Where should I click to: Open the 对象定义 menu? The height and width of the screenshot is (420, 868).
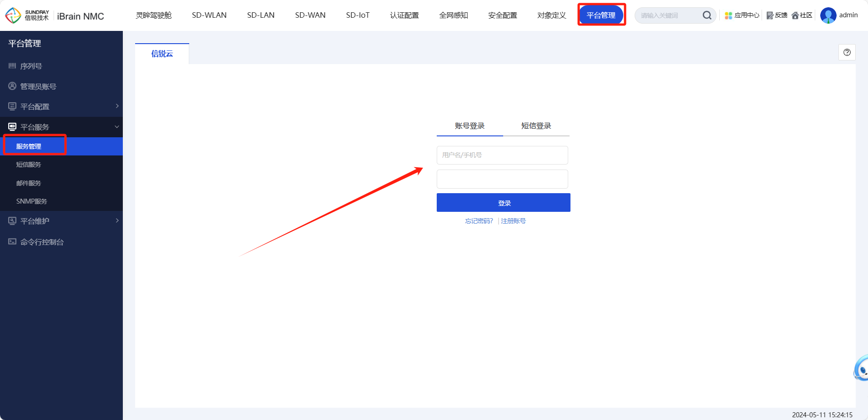(x=552, y=15)
